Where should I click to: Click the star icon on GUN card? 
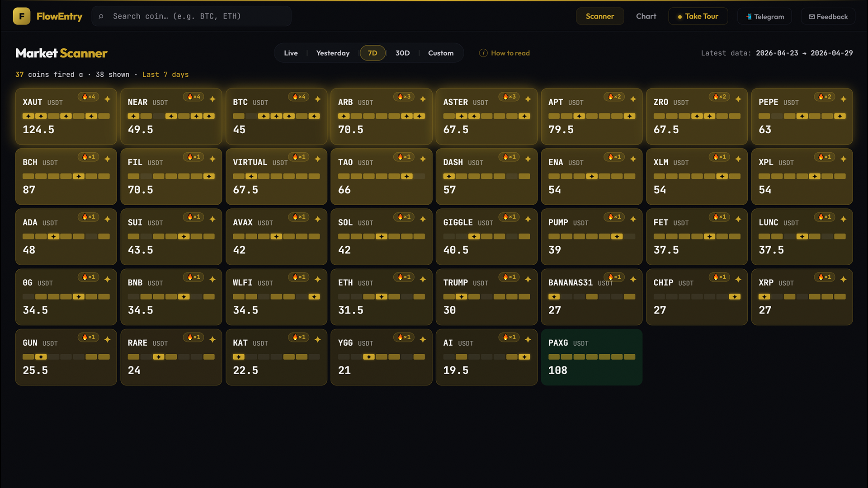click(107, 339)
